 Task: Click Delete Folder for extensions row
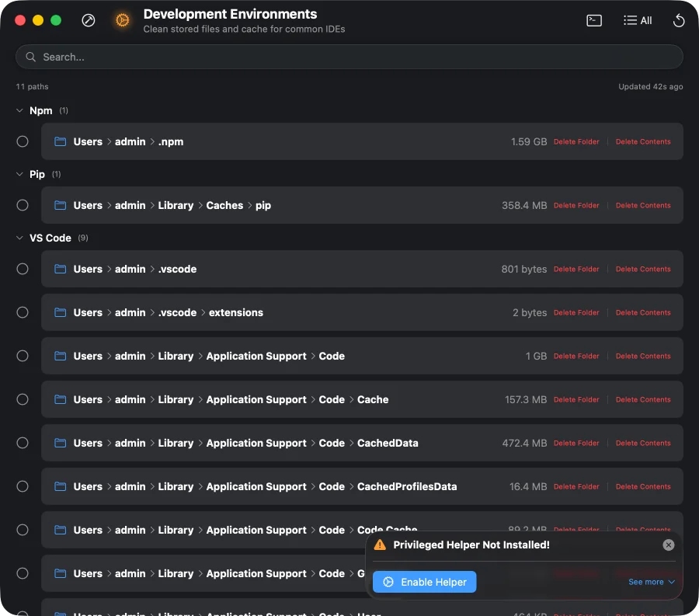coord(576,312)
